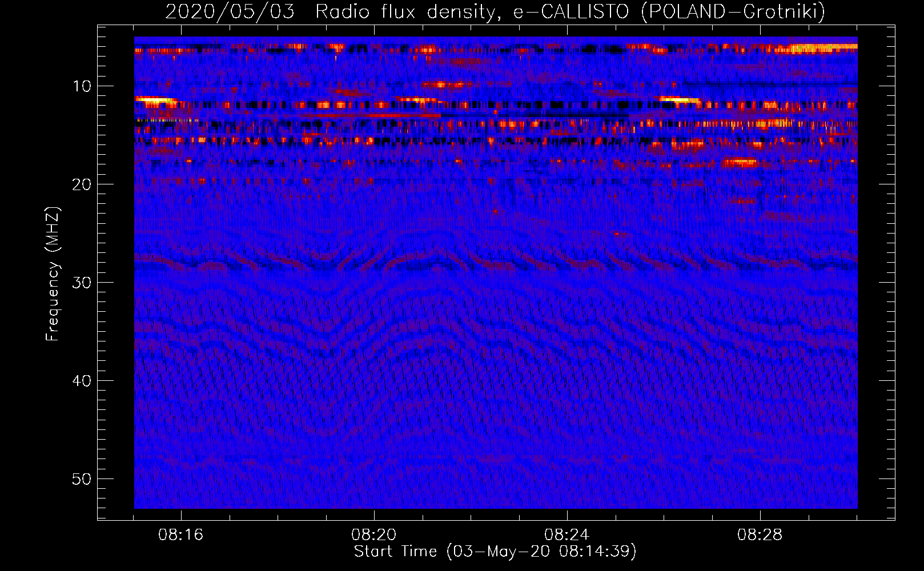Click the station name '(POLAND-Grotniki)'

(x=733, y=12)
